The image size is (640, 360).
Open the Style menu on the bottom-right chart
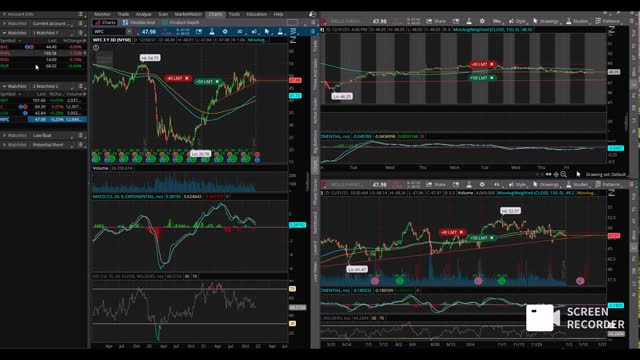pyautogui.click(x=518, y=184)
